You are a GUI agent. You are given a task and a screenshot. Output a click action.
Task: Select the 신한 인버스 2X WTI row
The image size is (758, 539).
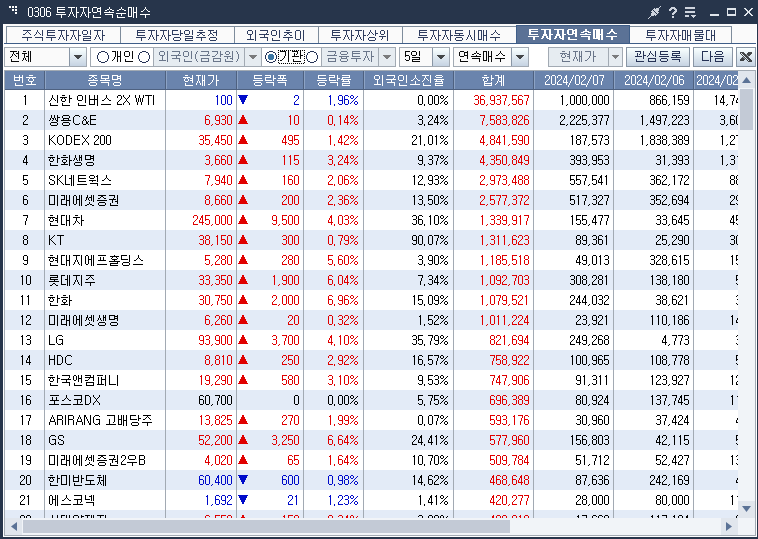tap(371, 100)
